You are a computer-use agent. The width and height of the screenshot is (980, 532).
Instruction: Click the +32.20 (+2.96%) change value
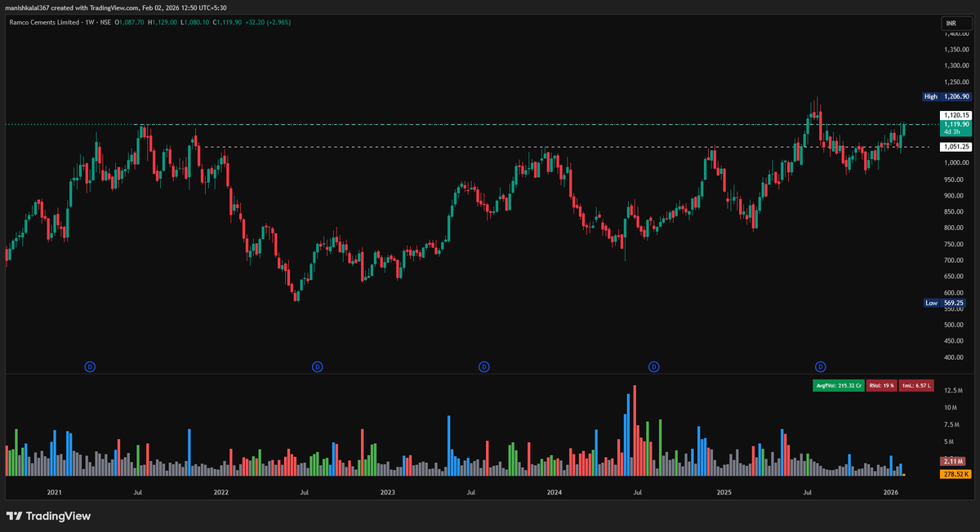(x=267, y=22)
